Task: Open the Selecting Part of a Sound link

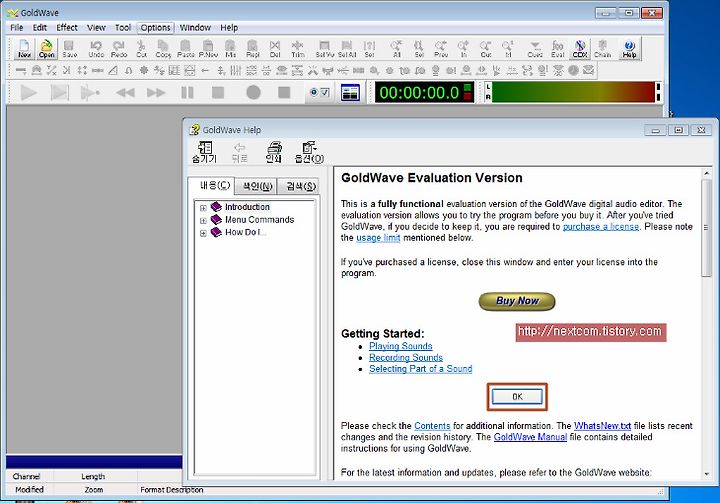Action: tap(421, 369)
